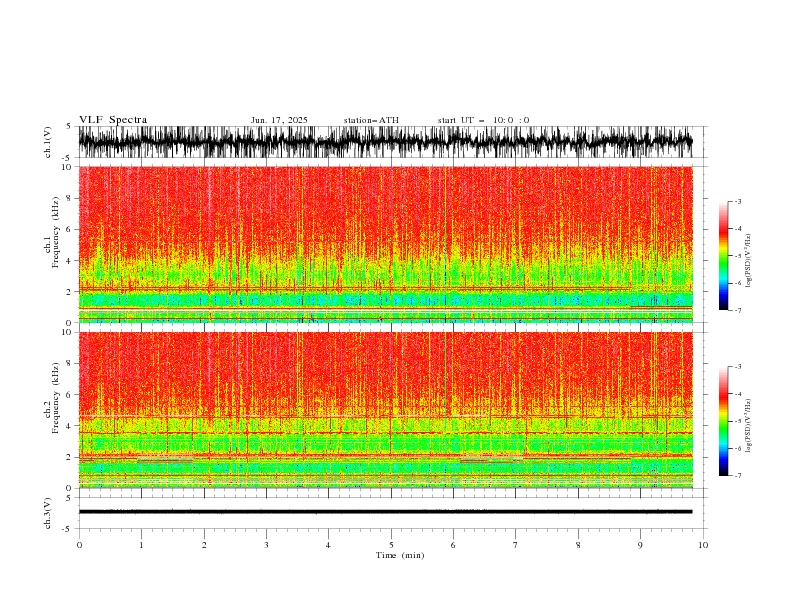Click the "-7" label on ch.1 color bar

737,310
